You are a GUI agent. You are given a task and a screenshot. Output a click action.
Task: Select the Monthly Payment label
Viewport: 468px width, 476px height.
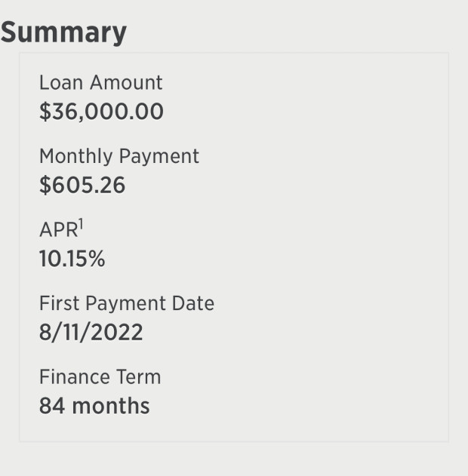(119, 157)
